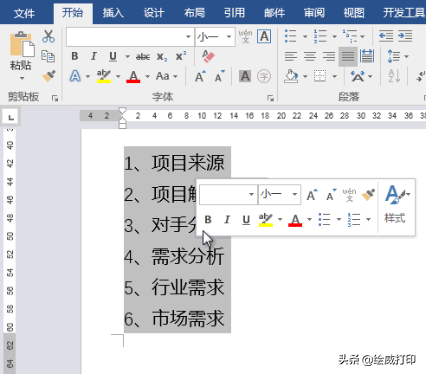Open Text Effects dropdown arrow

(88, 76)
